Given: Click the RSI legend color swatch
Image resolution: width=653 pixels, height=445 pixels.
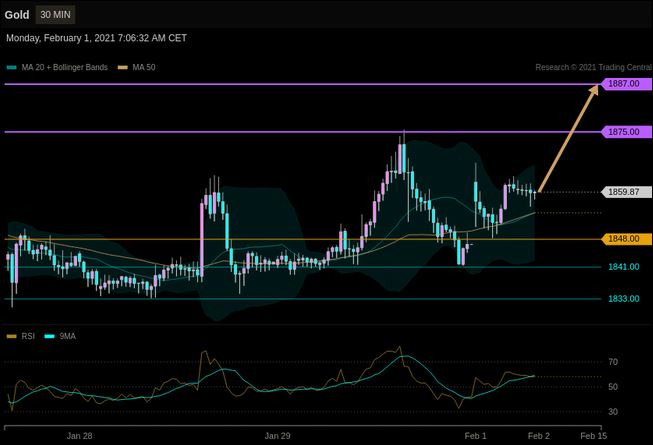Looking at the screenshot, I should pos(12,336).
